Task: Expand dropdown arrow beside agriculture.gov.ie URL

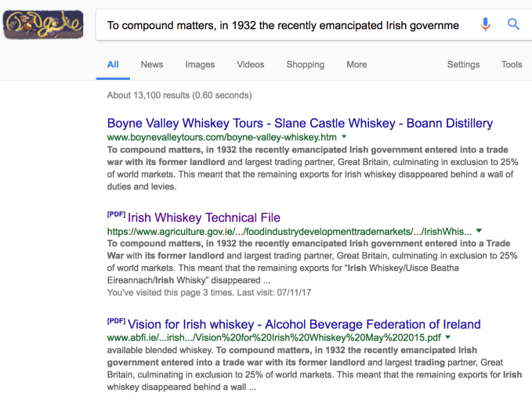Action: point(480,231)
